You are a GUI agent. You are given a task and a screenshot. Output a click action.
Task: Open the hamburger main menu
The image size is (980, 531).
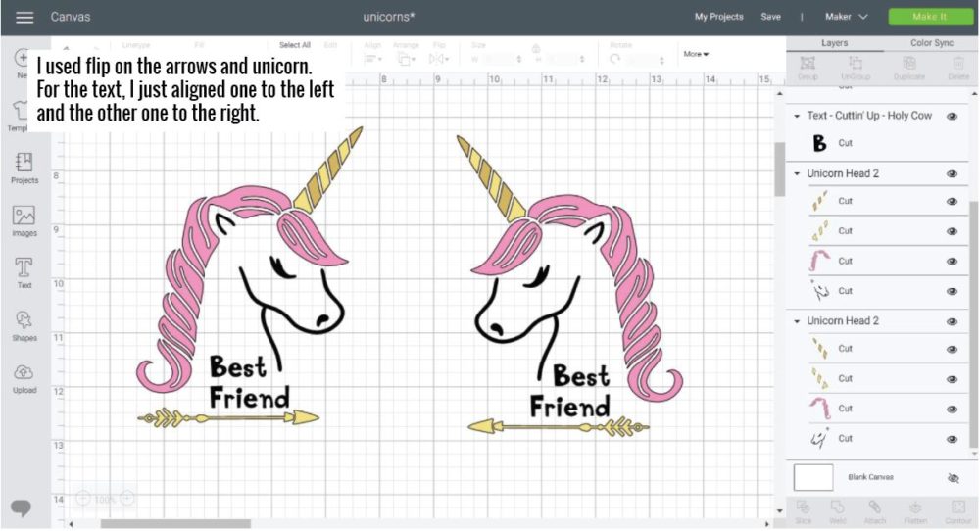24,17
